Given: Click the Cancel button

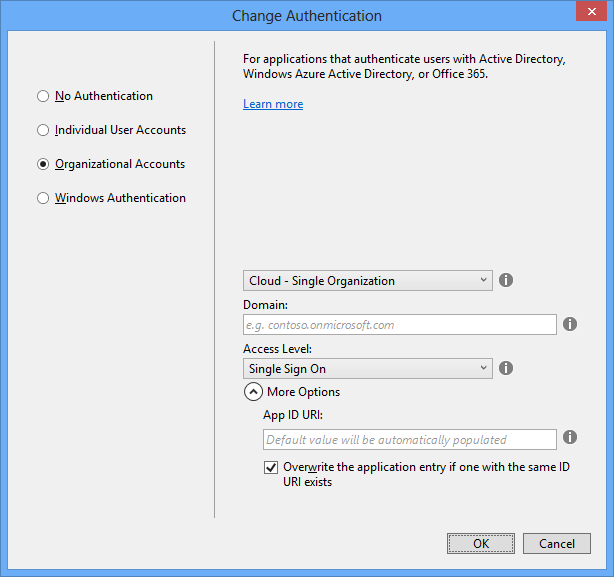Looking at the screenshot, I should [557, 544].
